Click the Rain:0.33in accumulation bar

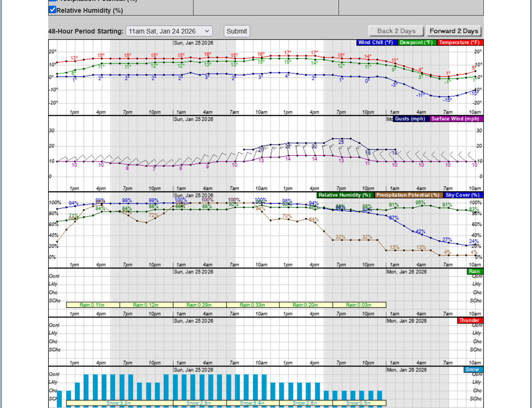(253, 305)
